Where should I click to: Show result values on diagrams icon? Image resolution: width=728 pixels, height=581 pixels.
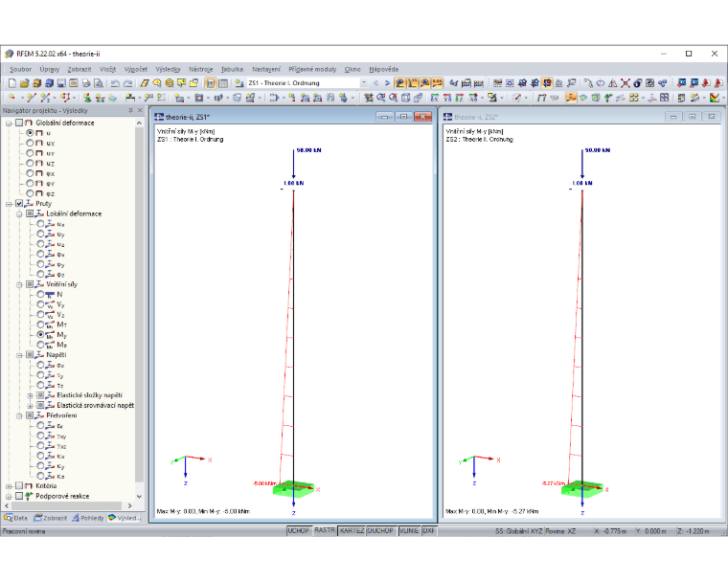[x=437, y=83]
